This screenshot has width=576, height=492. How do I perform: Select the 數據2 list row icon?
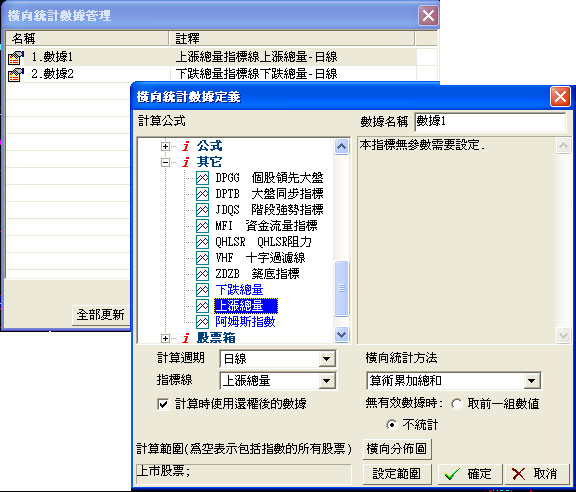click(16, 75)
